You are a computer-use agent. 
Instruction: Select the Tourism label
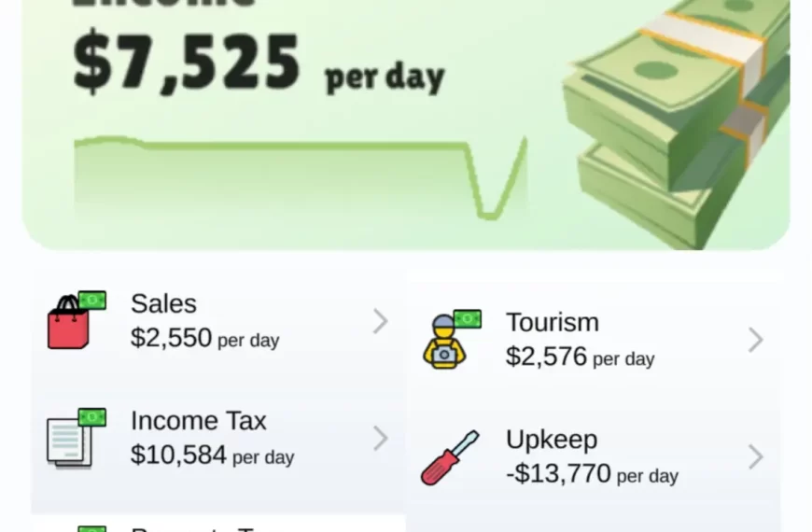(x=552, y=323)
